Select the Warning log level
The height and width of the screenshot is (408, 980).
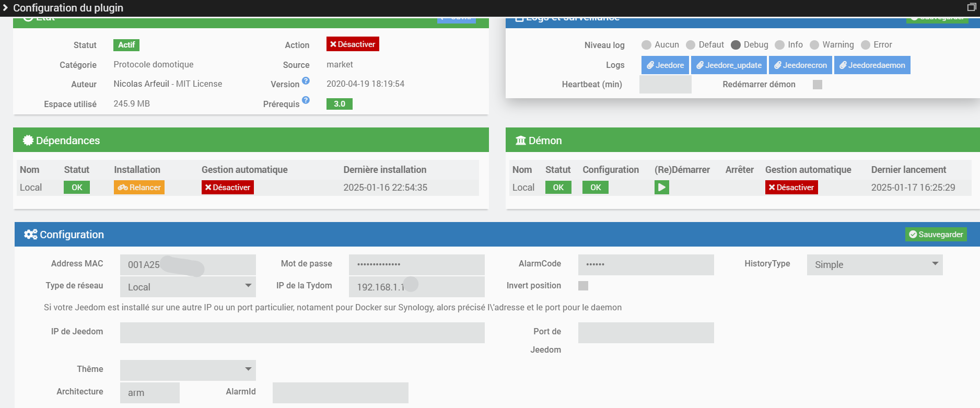tap(814, 45)
